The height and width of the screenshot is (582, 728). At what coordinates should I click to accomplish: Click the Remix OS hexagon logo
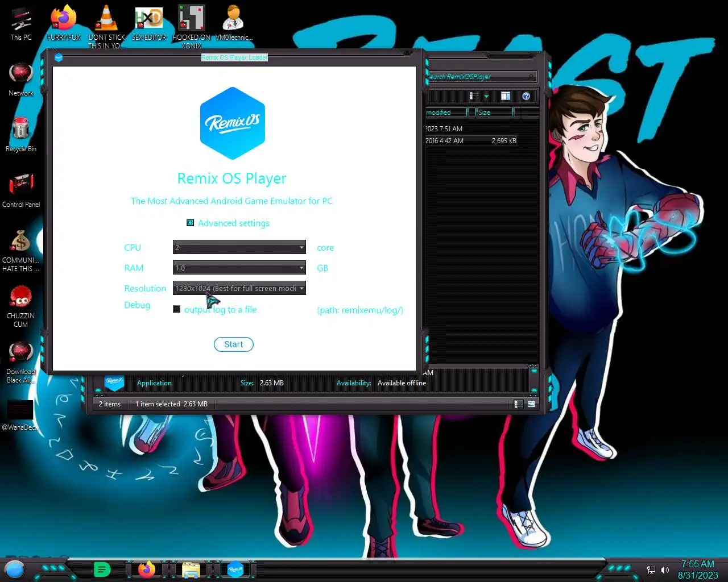click(x=233, y=123)
